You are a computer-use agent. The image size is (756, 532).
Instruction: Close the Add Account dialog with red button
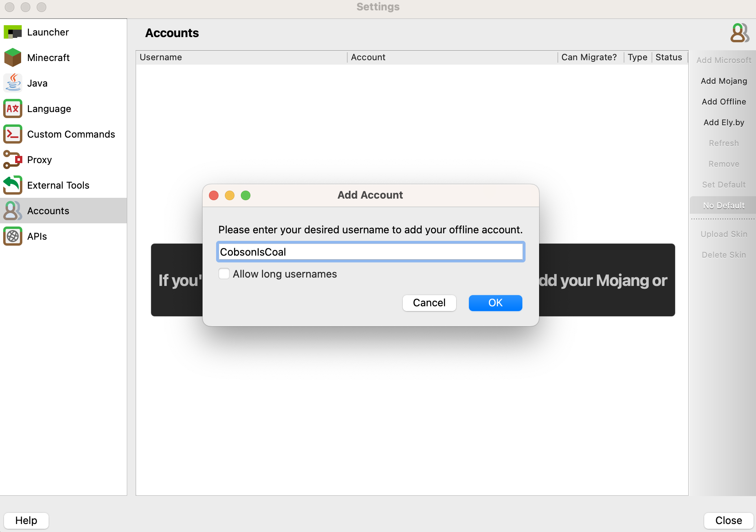click(214, 195)
